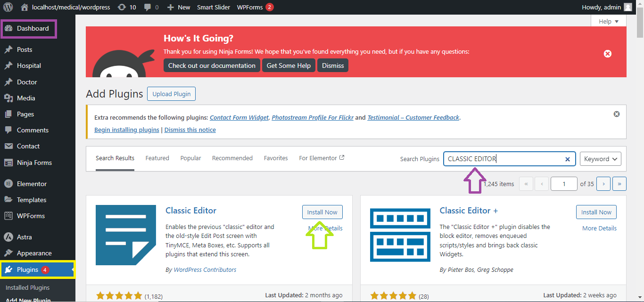
Task: Click the Ninja Forms sidebar icon
Action: pyautogui.click(x=8, y=163)
